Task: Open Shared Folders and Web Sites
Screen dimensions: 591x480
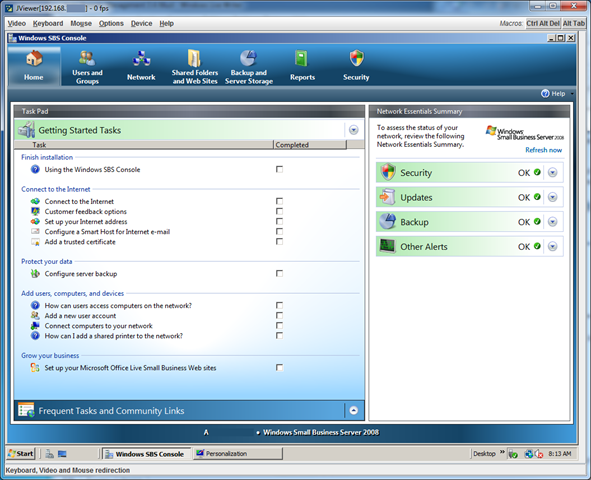Action: coord(194,67)
